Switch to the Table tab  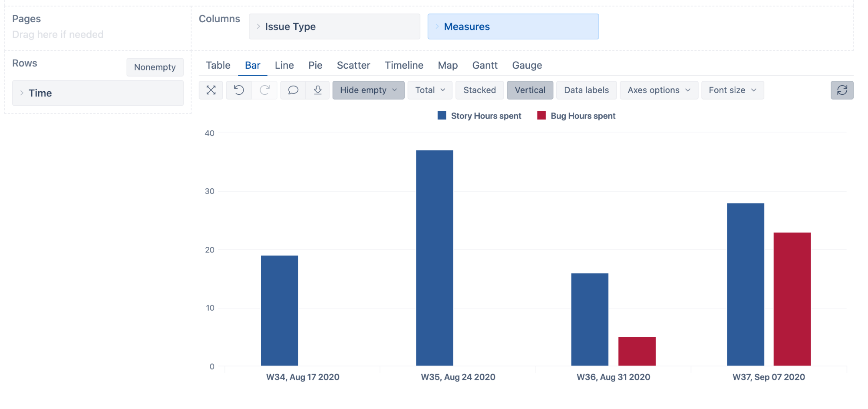point(218,65)
